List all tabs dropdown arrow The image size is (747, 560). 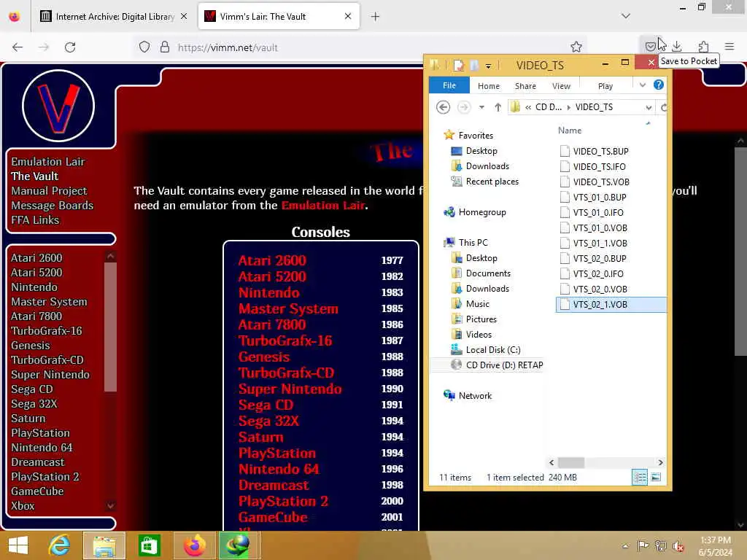[625, 16]
